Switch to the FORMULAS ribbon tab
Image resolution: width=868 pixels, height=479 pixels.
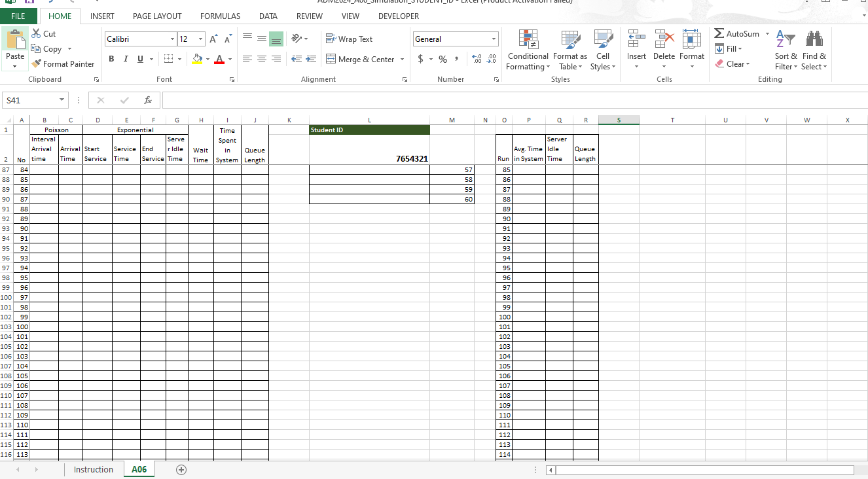coord(220,16)
